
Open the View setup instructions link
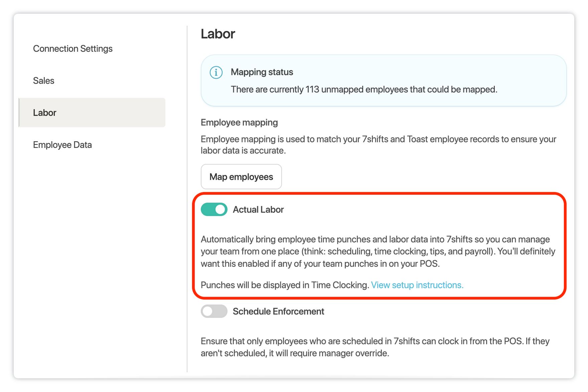pos(417,285)
